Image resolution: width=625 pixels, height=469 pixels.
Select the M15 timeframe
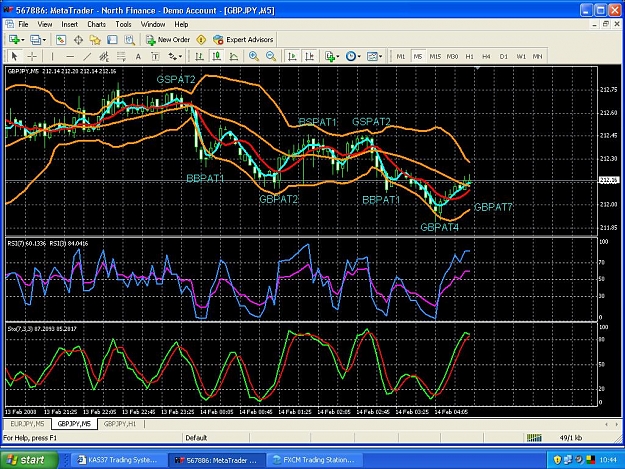click(435, 57)
